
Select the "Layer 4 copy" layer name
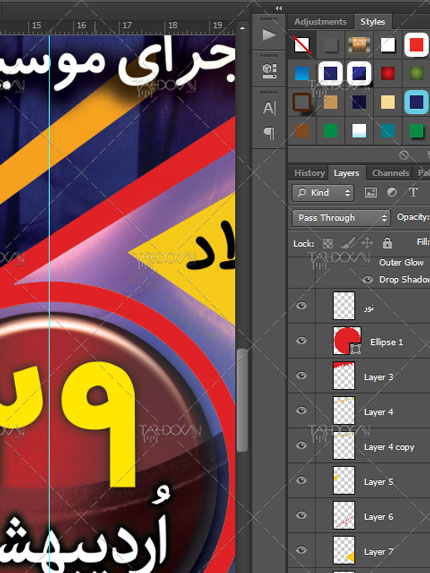pos(389,447)
